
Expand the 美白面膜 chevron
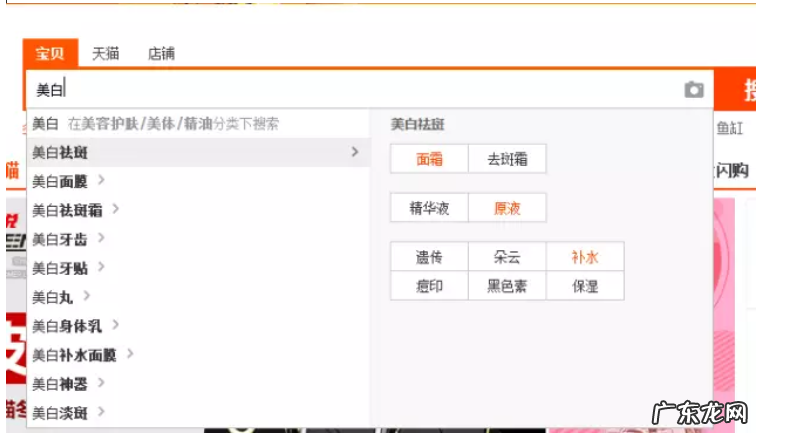(101, 180)
